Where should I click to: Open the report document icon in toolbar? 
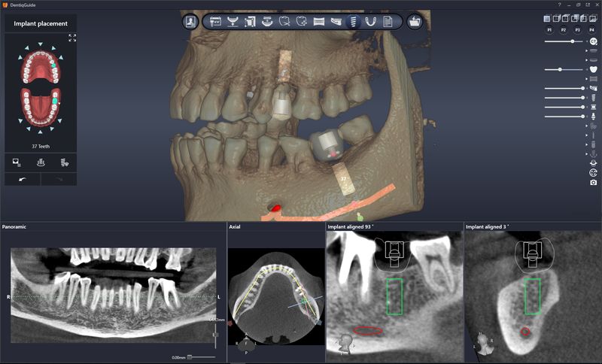pos(388,22)
